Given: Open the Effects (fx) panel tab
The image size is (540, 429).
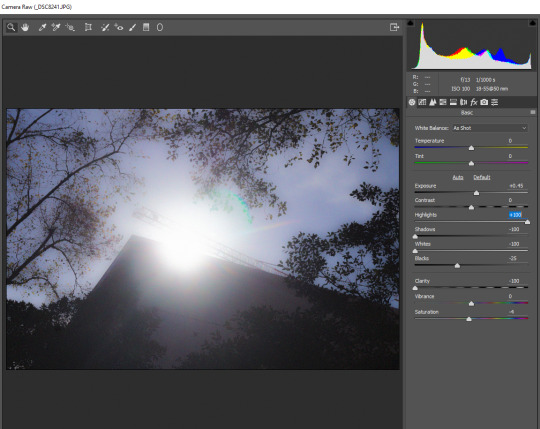Looking at the screenshot, I should pos(474,102).
